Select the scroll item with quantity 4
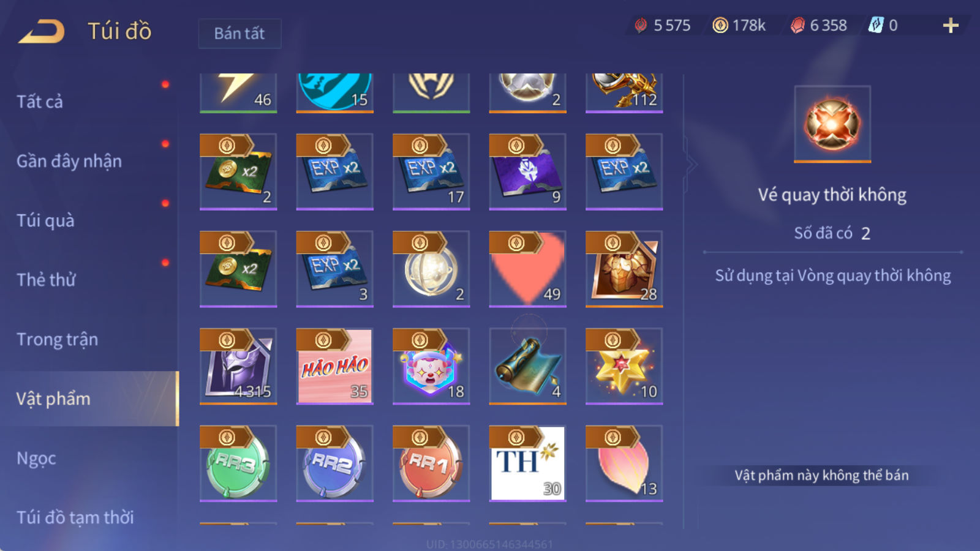The width and height of the screenshot is (980, 551). tap(527, 366)
